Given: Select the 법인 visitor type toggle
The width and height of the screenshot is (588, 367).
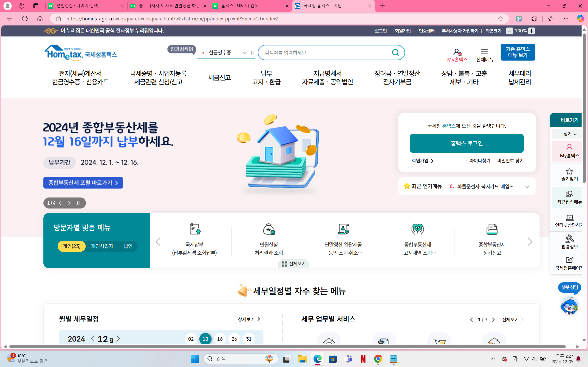Looking at the screenshot, I should 128,246.
